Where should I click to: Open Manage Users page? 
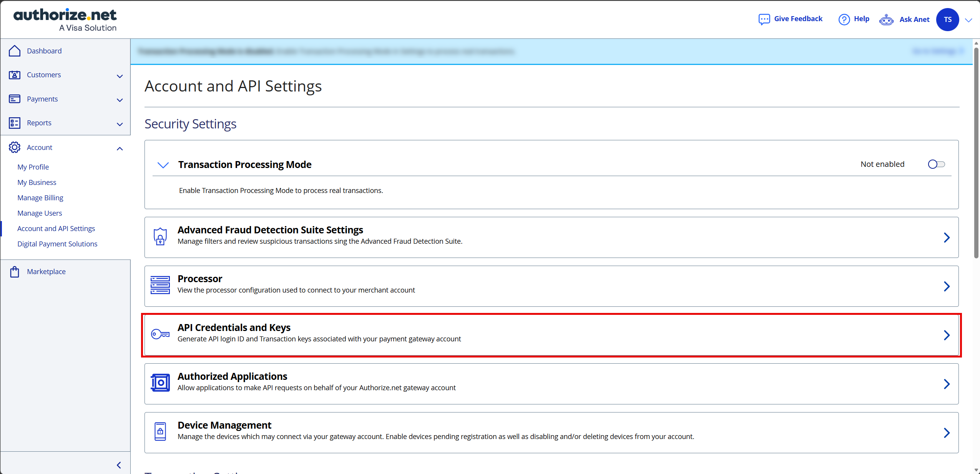coord(40,213)
